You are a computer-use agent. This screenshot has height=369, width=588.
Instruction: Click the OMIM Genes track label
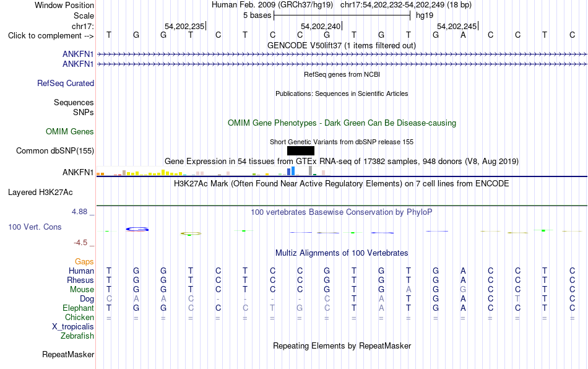point(70,132)
